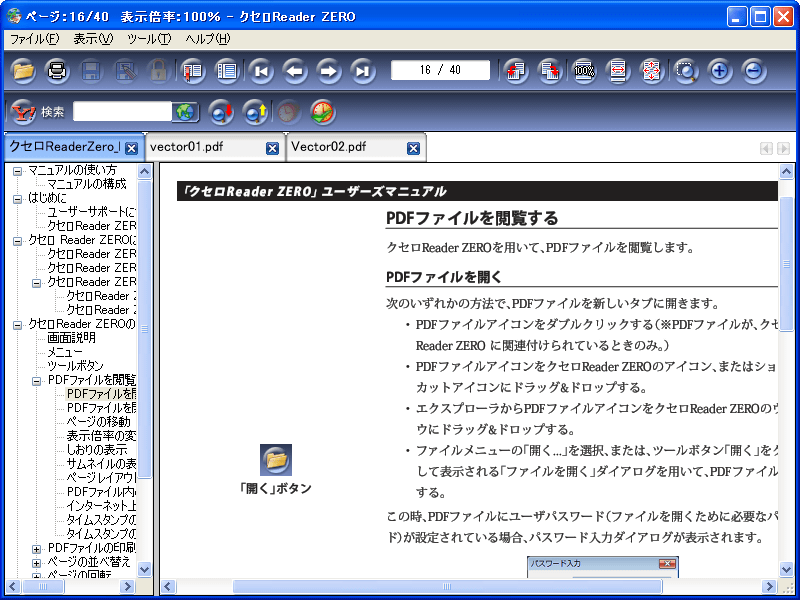The height and width of the screenshot is (600, 800).
Task: Close the クセロReaderZero tab
Action: pyautogui.click(x=132, y=148)
